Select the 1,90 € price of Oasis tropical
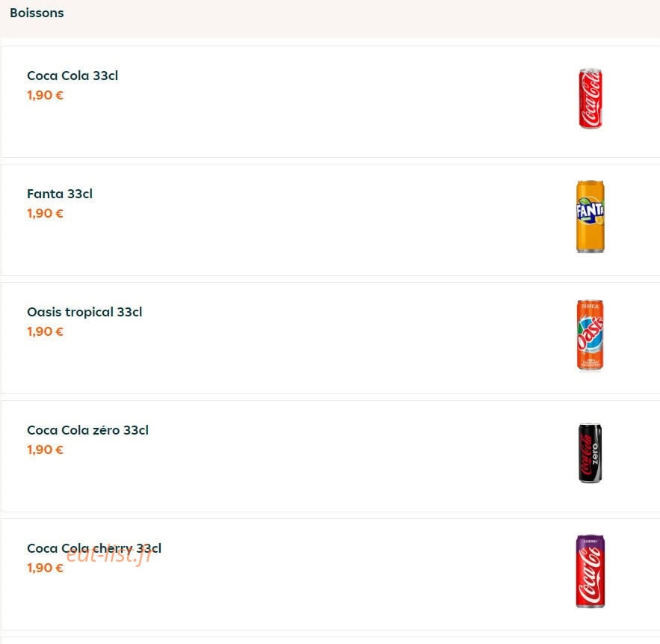Image resolution: width=660 pixels, height=644 pixels. point(45,332)
